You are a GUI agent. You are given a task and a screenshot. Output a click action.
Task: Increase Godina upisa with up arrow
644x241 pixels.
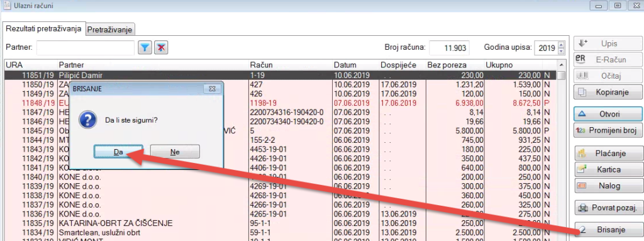(x=562, y=45)
